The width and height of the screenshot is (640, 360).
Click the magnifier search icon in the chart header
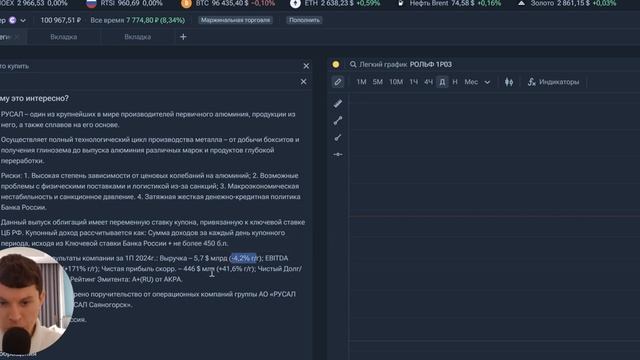(353, 64)
